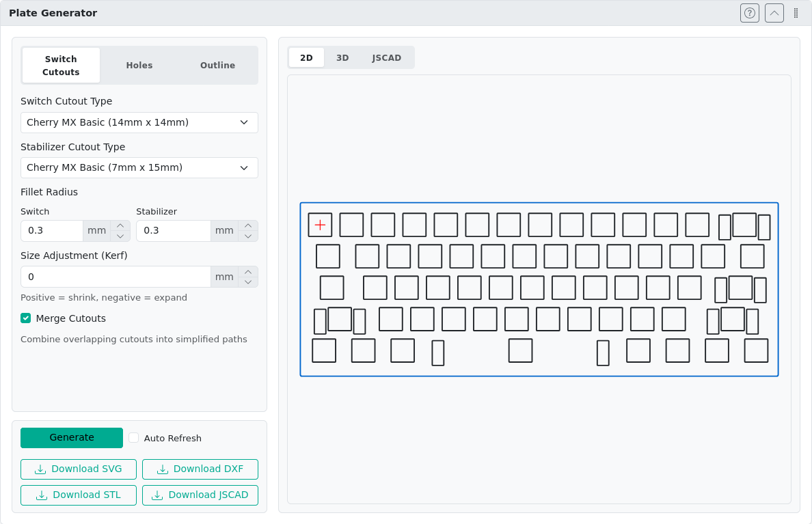Decrease the switch fillet radius

coord(120,236)
